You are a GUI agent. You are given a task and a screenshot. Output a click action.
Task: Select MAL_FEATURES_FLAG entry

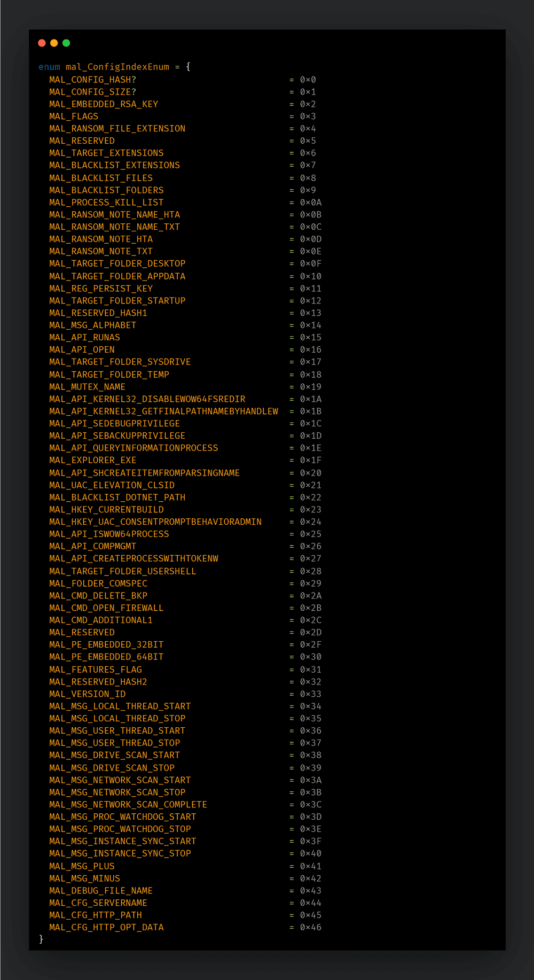(96, 670)
